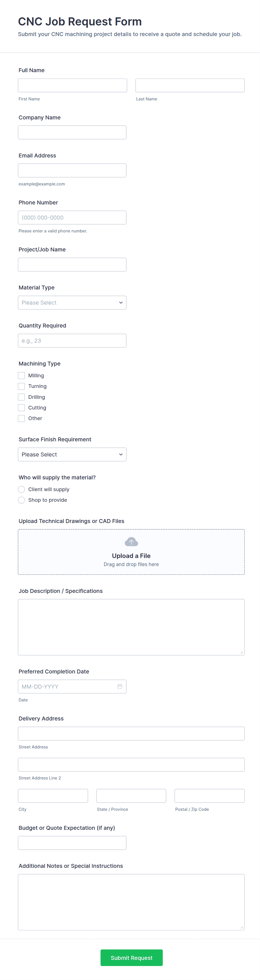Open the calendar date picker icon
260x980 pixels.
point(120,687)
